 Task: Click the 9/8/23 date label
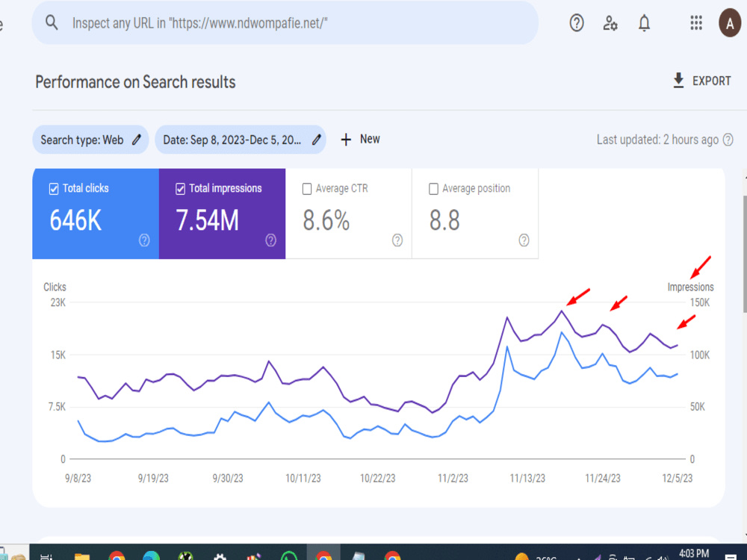click(x=78, y=478)
